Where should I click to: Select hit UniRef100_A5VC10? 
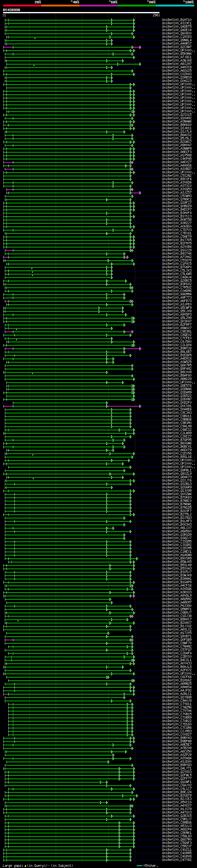pos(176,802)
